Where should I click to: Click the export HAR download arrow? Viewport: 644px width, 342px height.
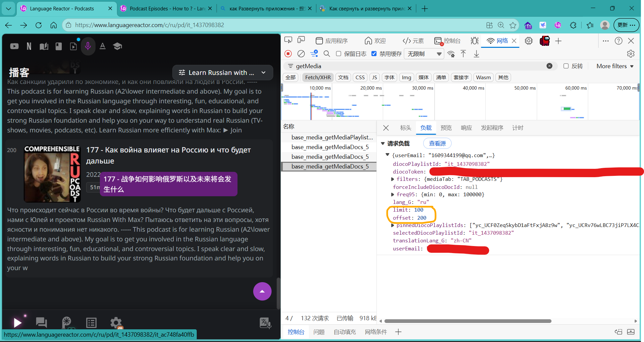476,53
